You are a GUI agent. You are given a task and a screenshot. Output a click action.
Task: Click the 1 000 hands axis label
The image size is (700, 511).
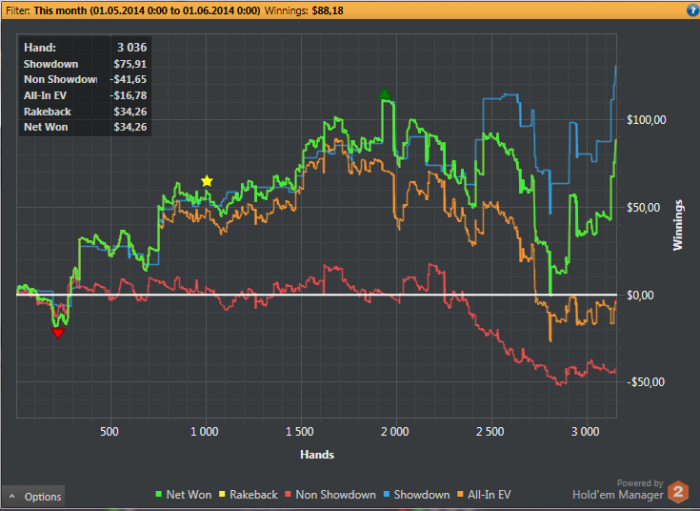coord(205,432)
